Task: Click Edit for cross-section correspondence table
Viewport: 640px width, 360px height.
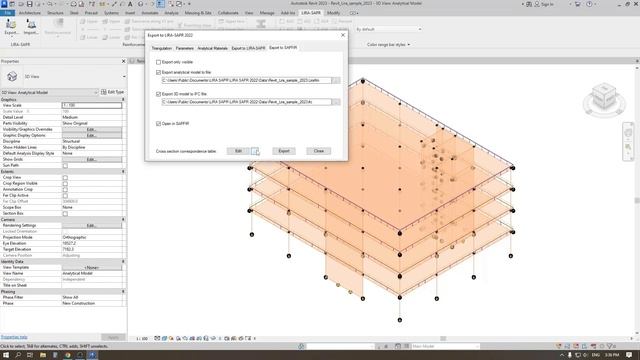Action: tap(238, 151)
